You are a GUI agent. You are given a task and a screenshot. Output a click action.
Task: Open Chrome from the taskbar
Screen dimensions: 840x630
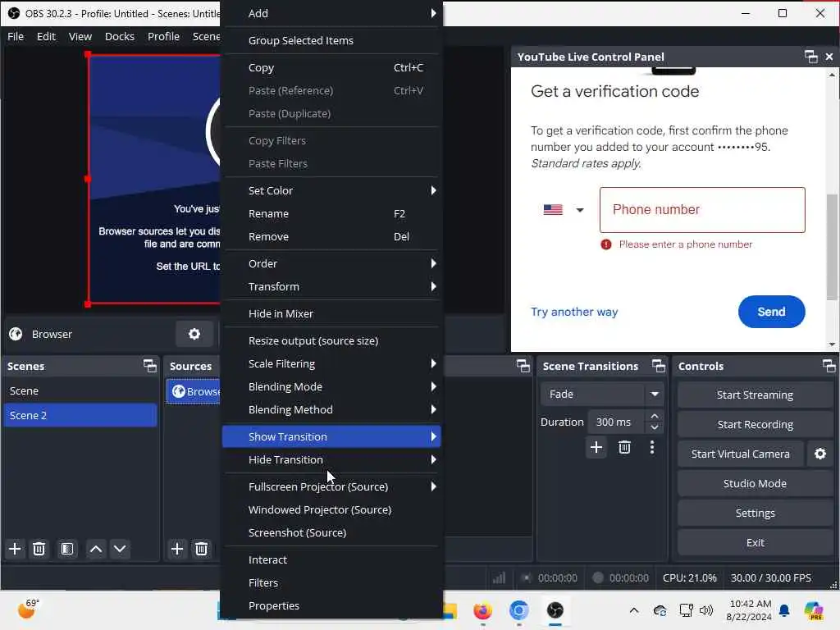click(518, 610)
